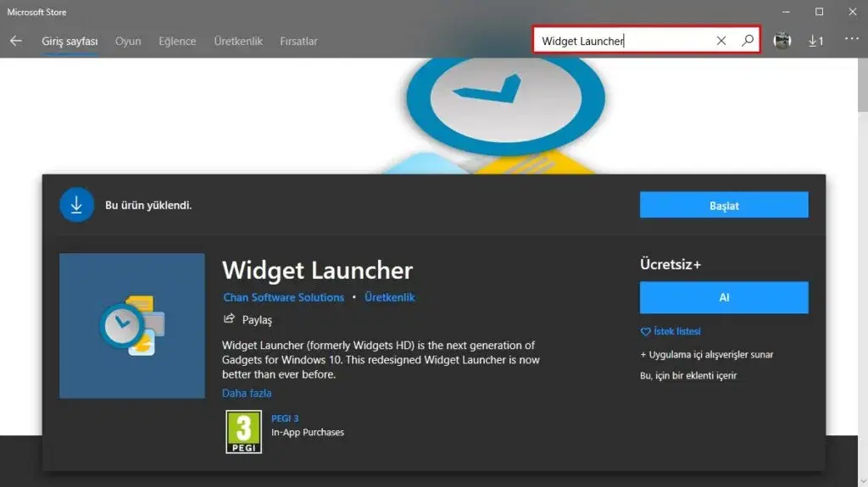Close the Microsoft Store window

pyautogui.click(x=853, y=12)
